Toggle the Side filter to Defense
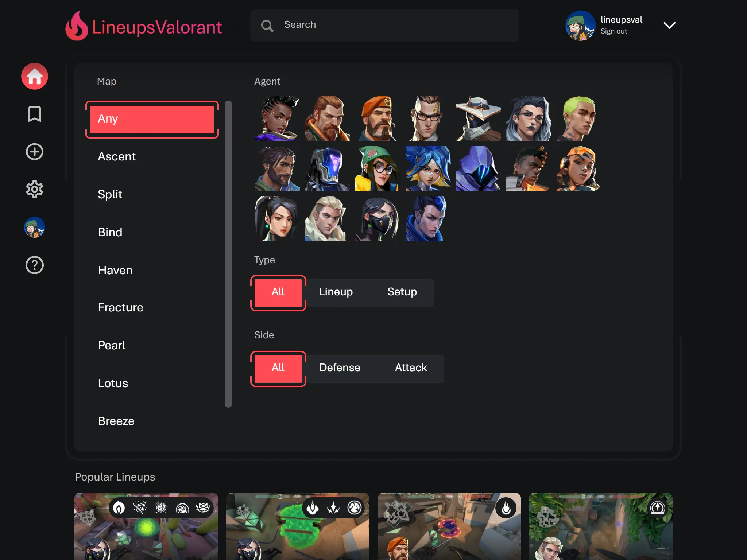Screen dimensions: 747x560 339,367
